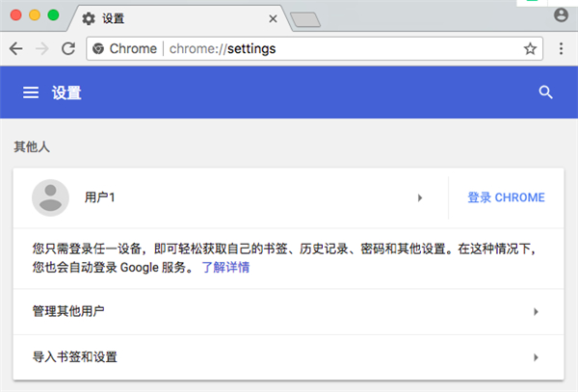
Task: Go back using the browser back arrow
Action: point(15,48)
